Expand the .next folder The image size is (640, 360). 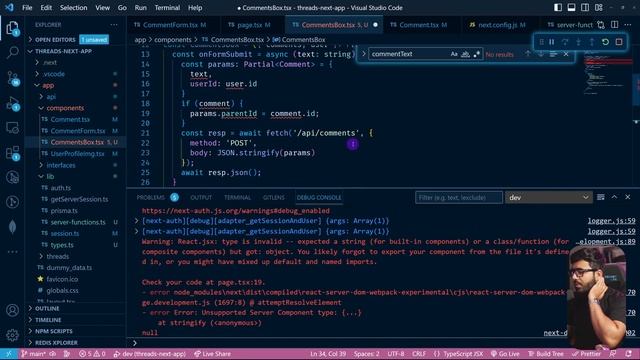49,62
